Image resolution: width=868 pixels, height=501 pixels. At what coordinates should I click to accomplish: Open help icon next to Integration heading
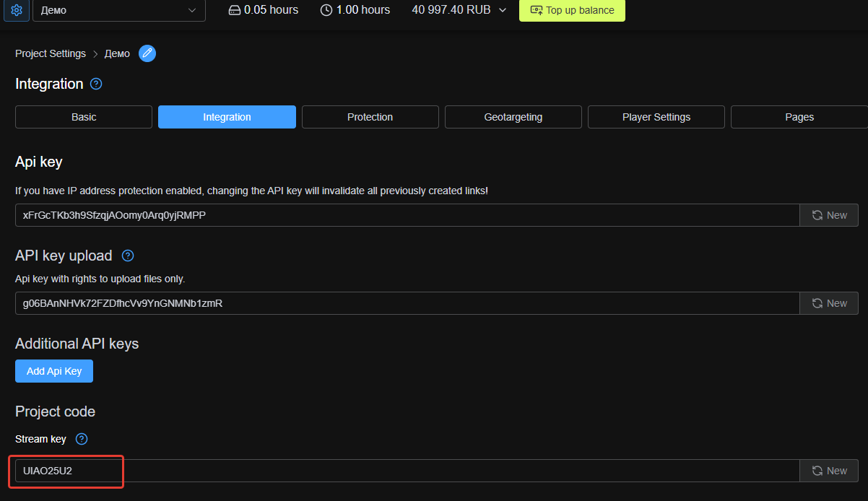96,84
